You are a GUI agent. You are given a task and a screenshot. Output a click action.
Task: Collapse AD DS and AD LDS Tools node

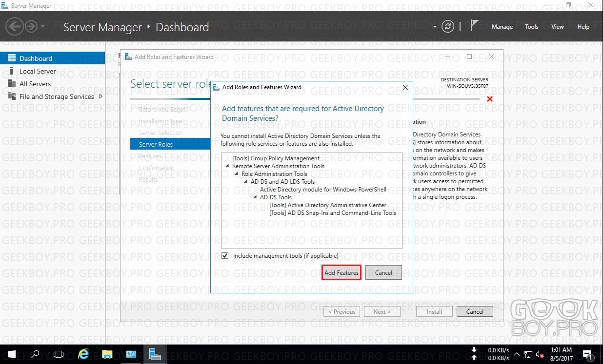[x=245, y=182]
